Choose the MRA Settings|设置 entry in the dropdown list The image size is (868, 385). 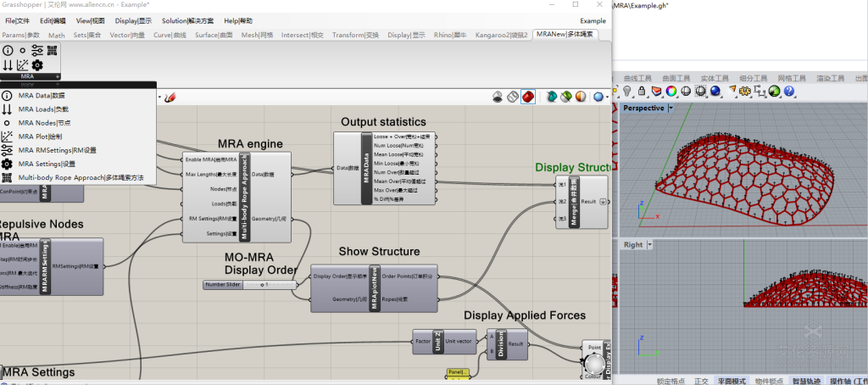pos(78,164)
